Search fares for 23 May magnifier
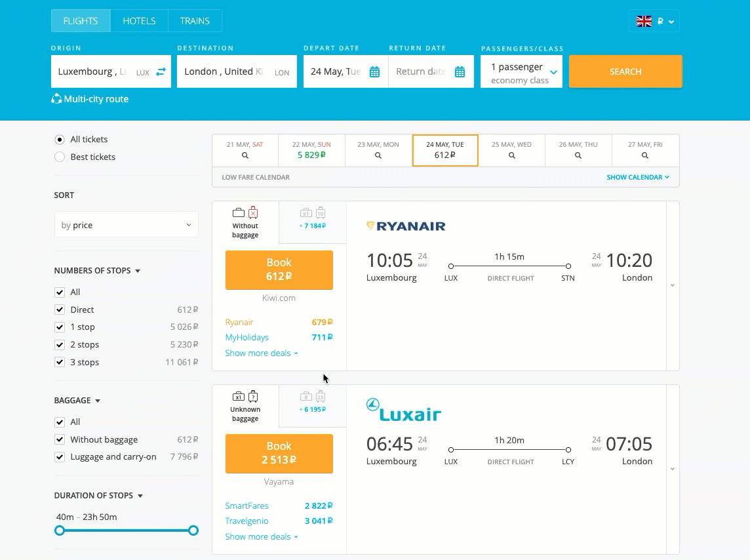 point(378,155)
